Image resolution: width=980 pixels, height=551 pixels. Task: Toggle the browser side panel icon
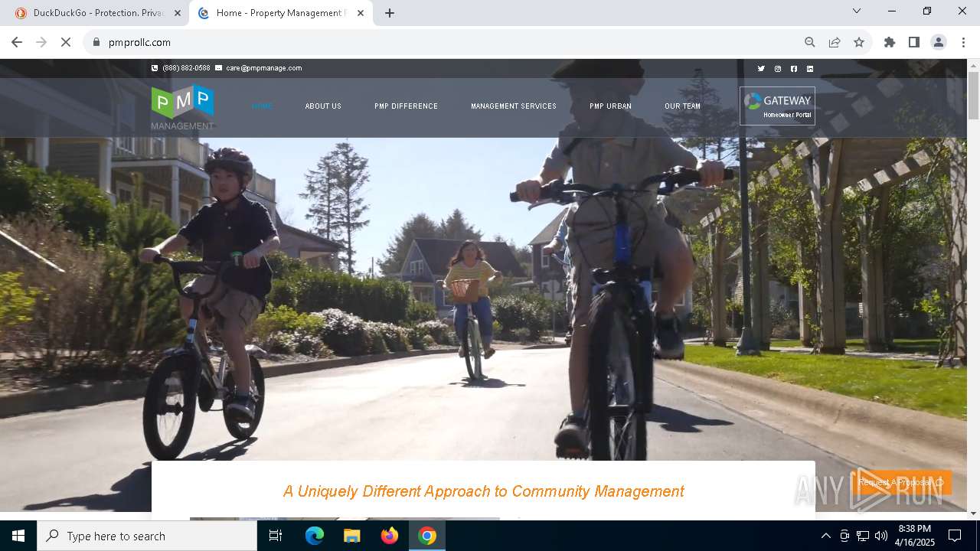pyautogui.click(x=914, y=42)
